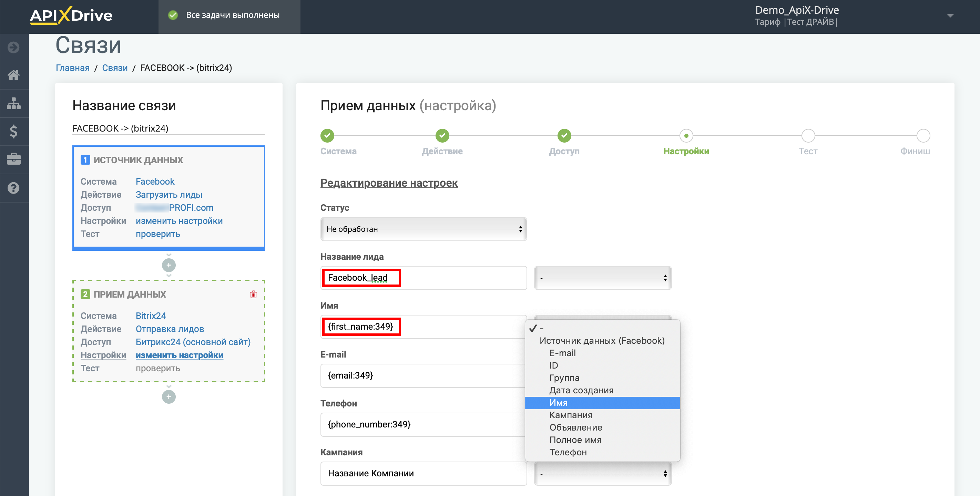Open the Facebook system link in source block
The width and height of the screenshot is (980, 496).
[x=155, y=182]
